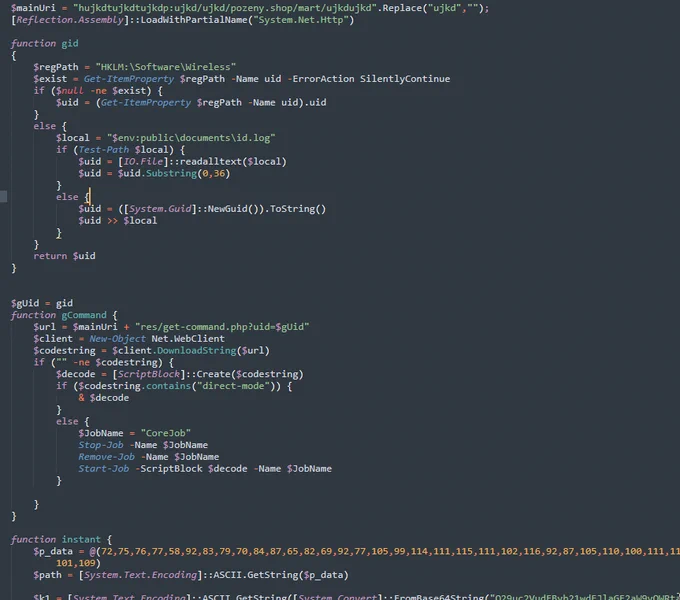680x600 pixels.
Task: Click the gutter marker beside the else line
Action: [x=3, y=196]
